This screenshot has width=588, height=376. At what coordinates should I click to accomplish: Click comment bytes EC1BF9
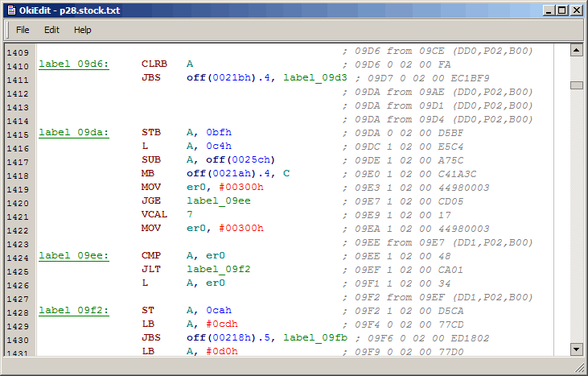coord(471,78)
